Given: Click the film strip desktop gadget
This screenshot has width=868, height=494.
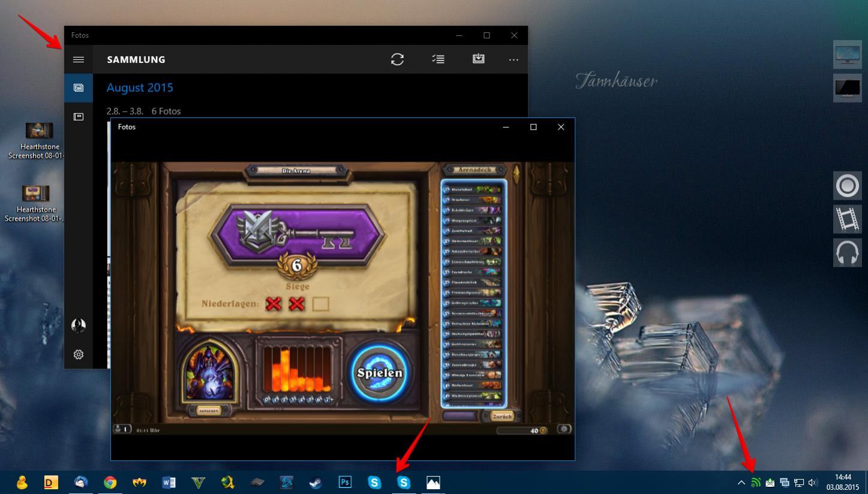Looking at the screenshot, I should (x=848, y=219).
